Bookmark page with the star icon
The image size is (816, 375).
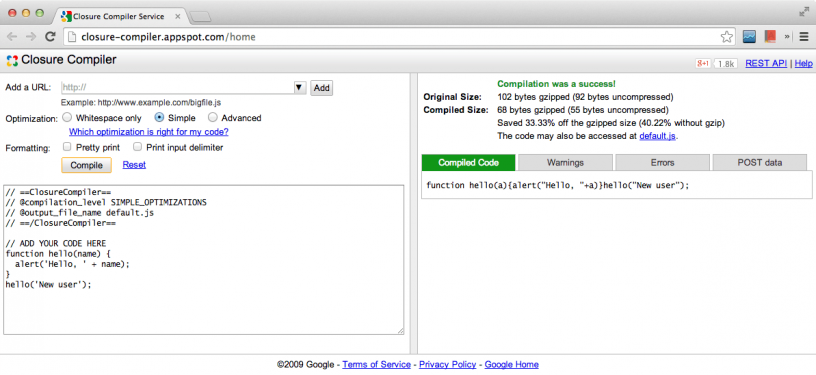coord(726,37)
